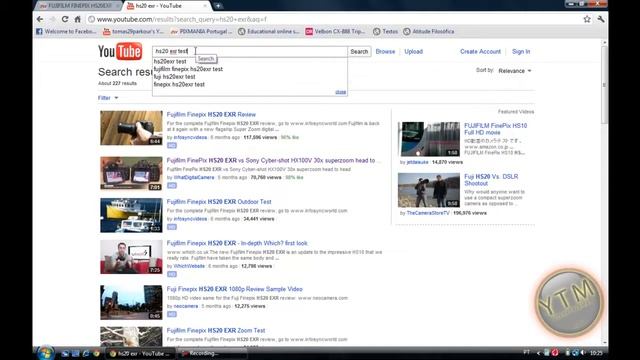The image size is (640, 360).
Task: Open the Educational online bookmark
Action: tap(269, 31)
